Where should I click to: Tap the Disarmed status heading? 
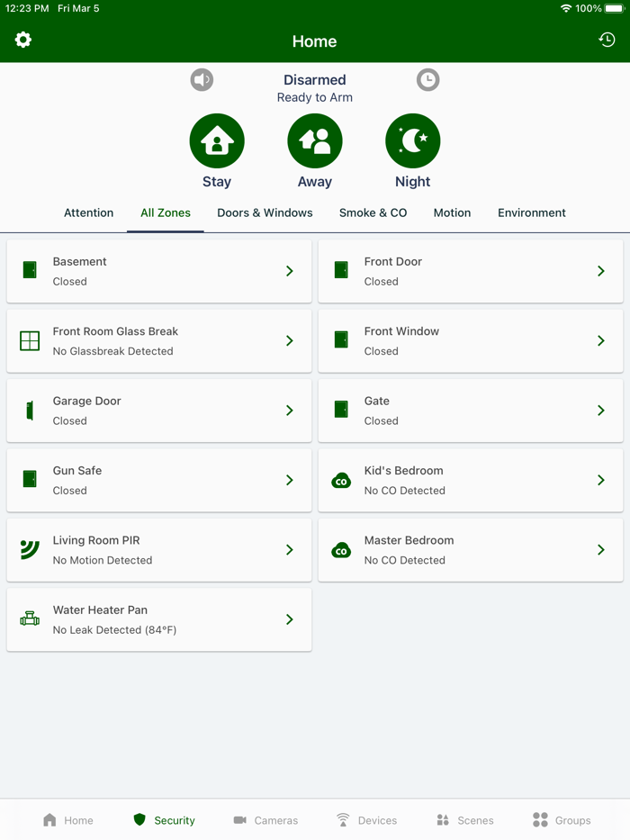[x=314, y=80]
